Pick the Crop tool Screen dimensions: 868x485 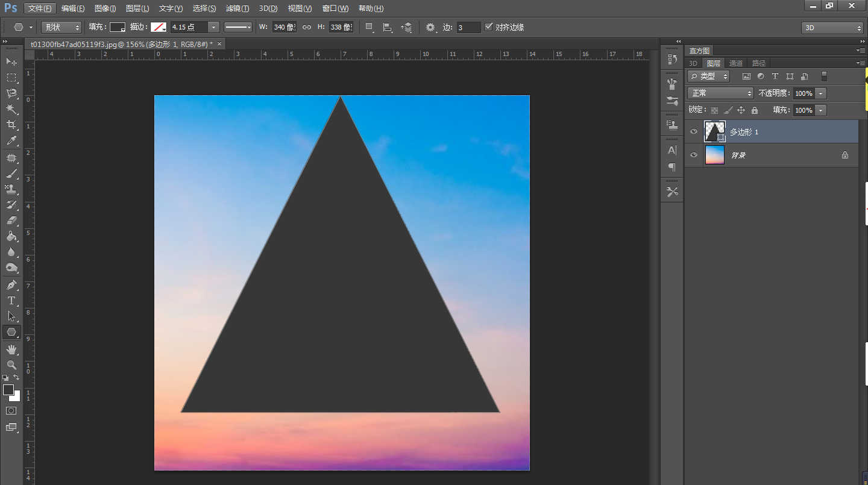pyautogui.click(x=11, y=125)
